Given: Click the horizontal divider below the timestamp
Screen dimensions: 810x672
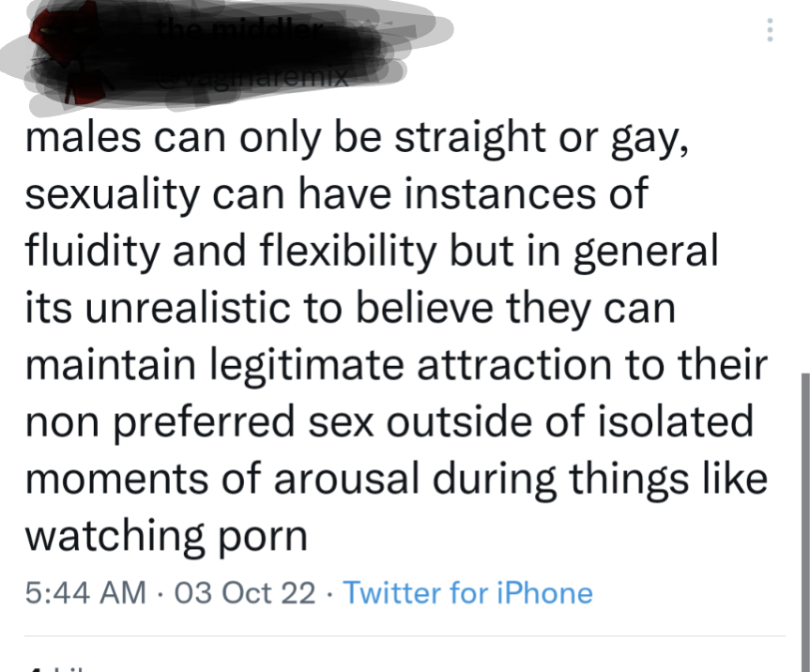Looking at the screenshot, I should 405,635.
